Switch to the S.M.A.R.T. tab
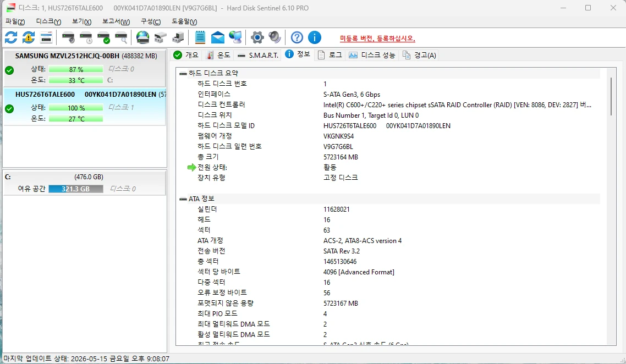 258,55
